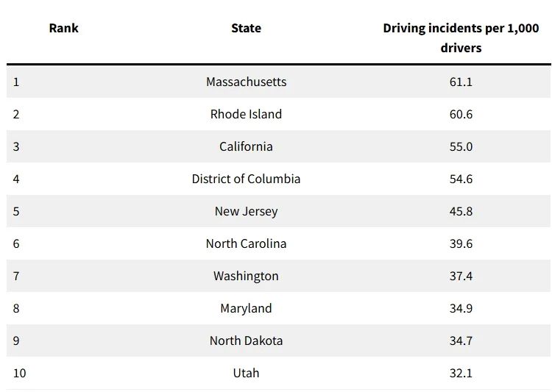
Task: Click the 61.1 incidents value
Action: (461, 82)
